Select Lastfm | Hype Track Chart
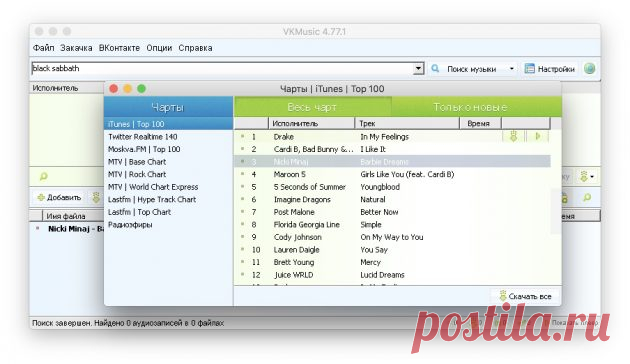 [168, 199]
